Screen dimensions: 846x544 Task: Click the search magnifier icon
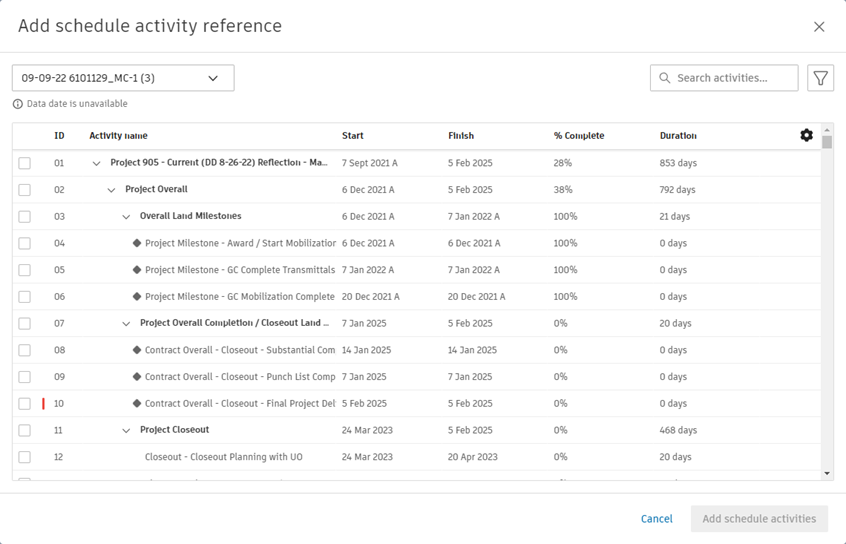pos(665,78)
